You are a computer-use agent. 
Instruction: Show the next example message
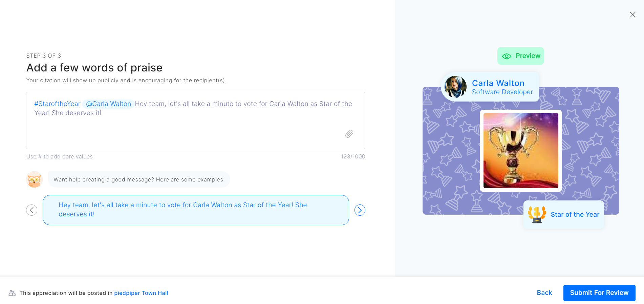(360, 210)
